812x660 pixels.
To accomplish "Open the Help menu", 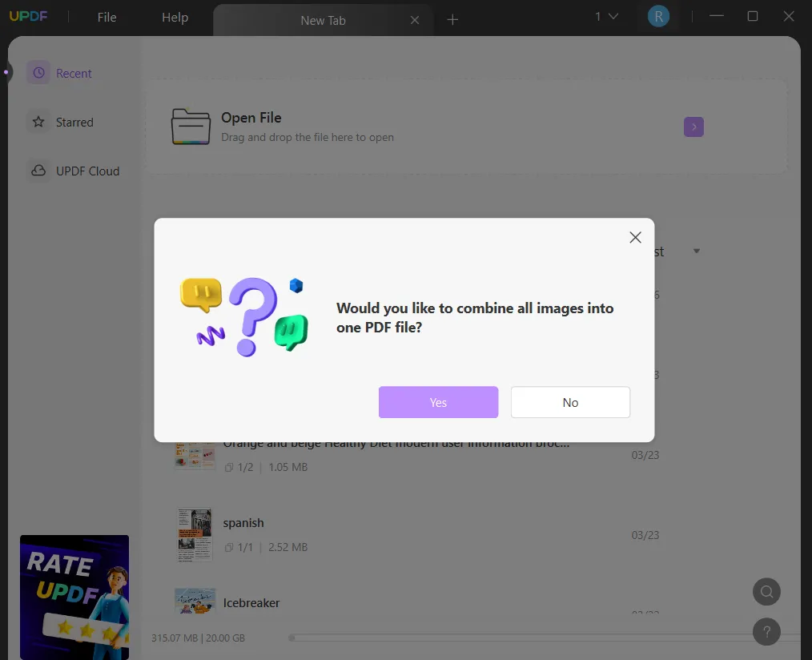I will tap(175, 17).
